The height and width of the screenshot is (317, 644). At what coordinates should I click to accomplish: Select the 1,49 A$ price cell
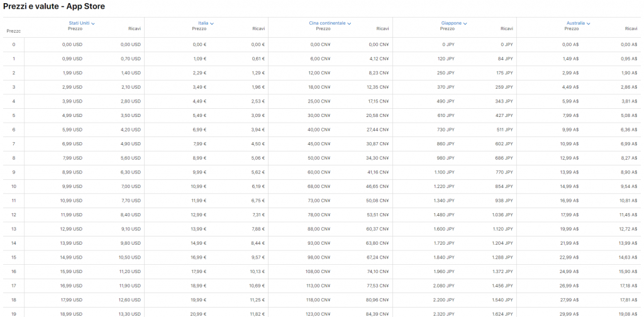(x=570, y=58)
